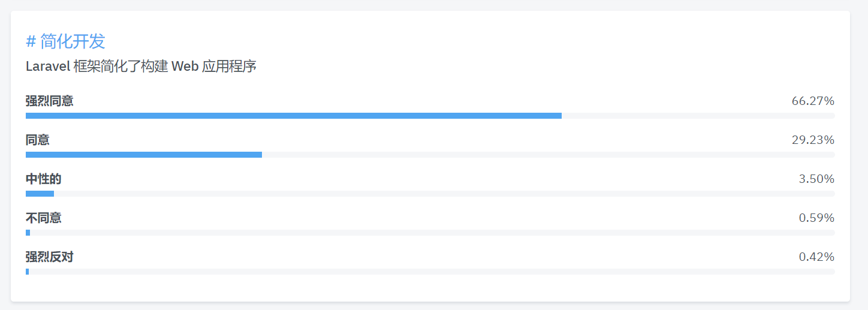The width and height of the screenshot is (868, 310).
Task: Click the # 简化开发 heading link
Action: point(66,41)
